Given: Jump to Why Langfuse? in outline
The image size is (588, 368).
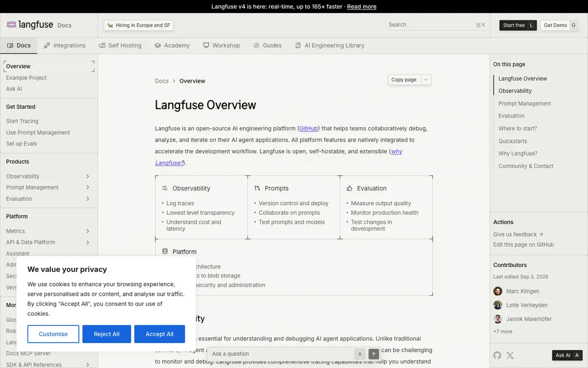Looking at the screenshot, I should coord(518,154).
